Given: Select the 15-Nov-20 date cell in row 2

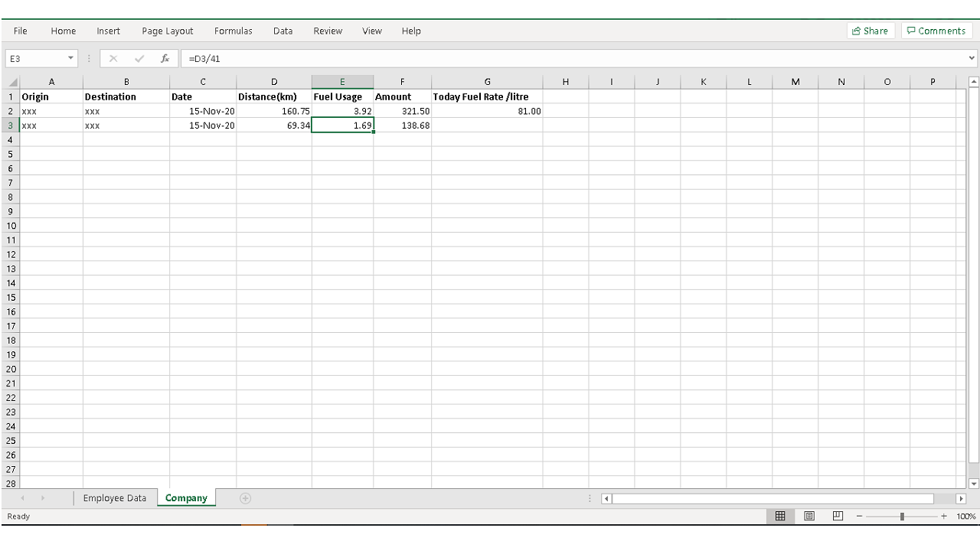Looking at the screenshot, I should [203, 111].
